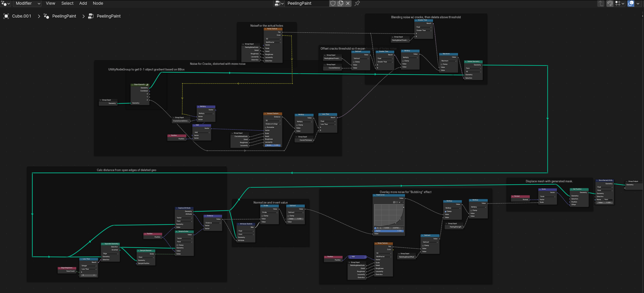Screen dimensions: 644x293
Task: Toggle the overlays icon in header
Action: tap(631, 3)
